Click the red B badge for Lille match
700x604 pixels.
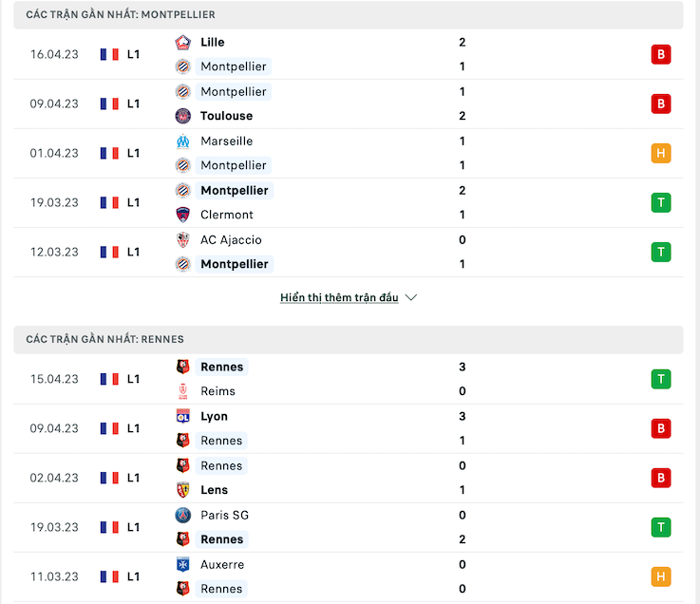pos(661,54)
